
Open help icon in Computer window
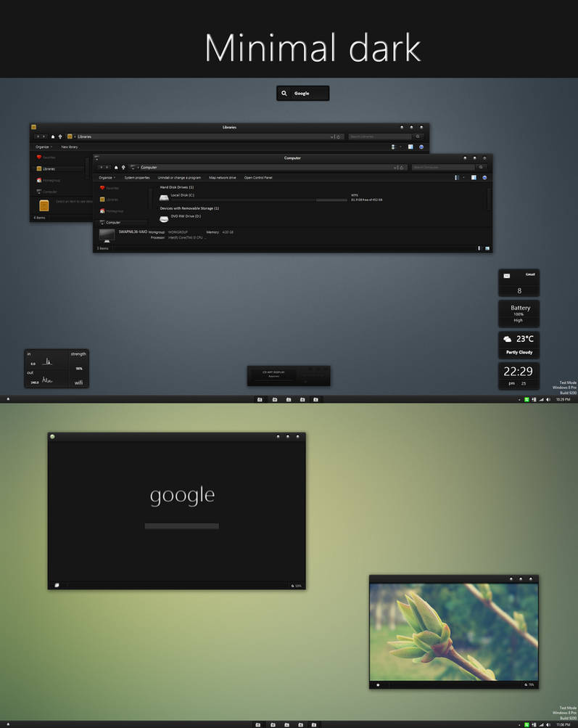(x=484, y=177)
